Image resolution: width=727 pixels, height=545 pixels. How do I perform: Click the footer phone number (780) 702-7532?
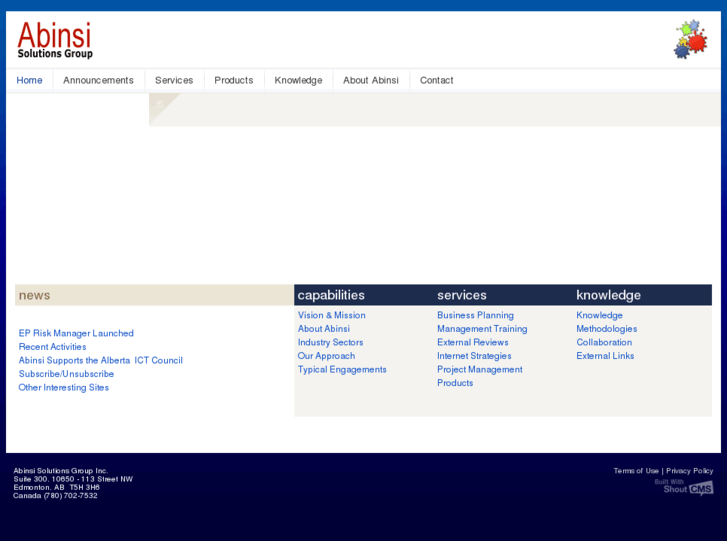click(70, 496)
